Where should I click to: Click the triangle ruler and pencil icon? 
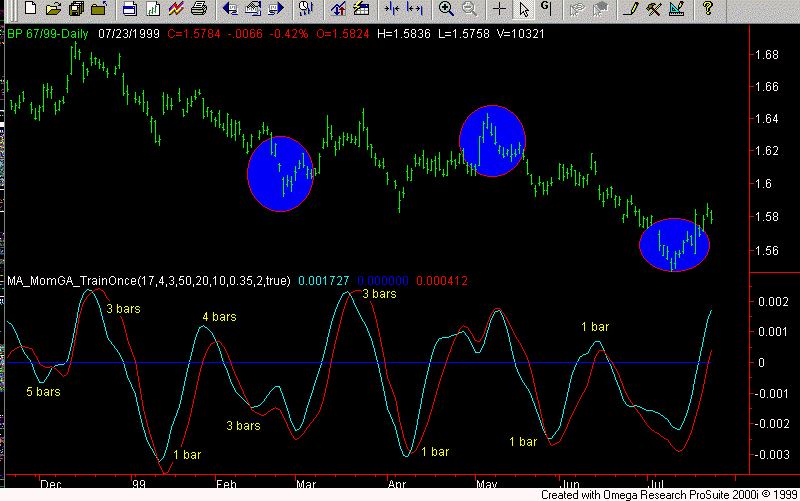[677, 8]
